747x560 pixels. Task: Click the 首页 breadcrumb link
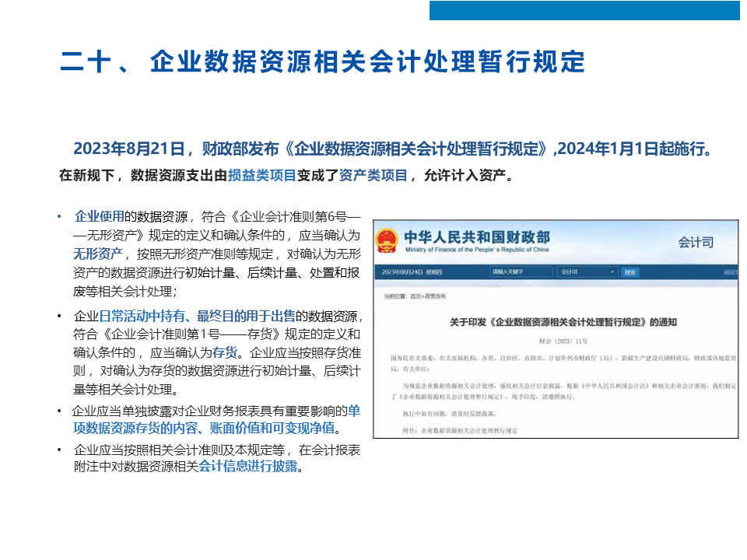(416, 296)
